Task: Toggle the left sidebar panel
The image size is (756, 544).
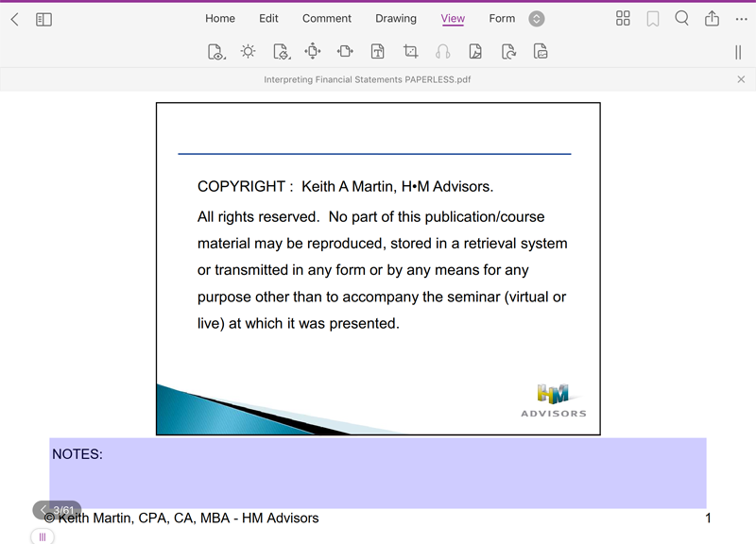Action: click(43, 19)
